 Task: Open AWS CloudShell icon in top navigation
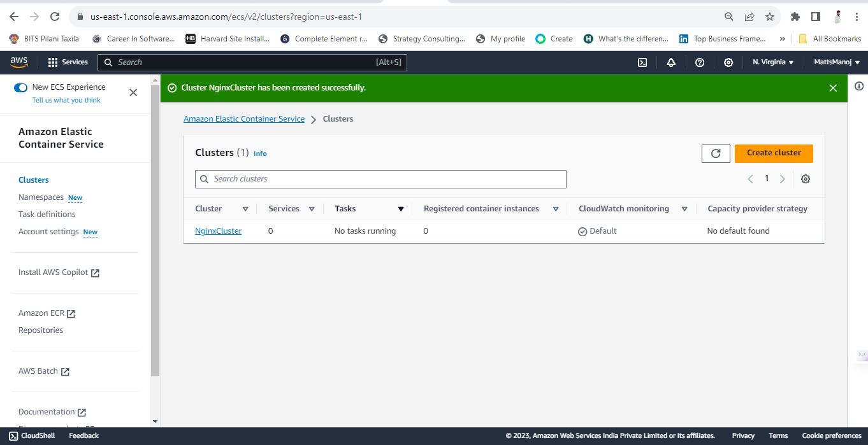pos(642,62)
